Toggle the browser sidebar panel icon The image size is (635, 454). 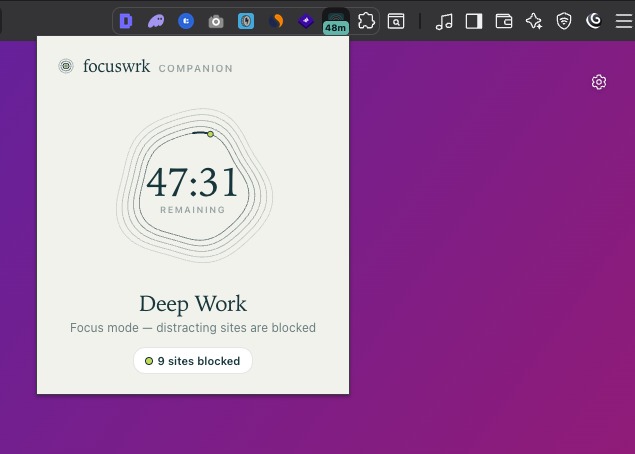tap(474, 21)
